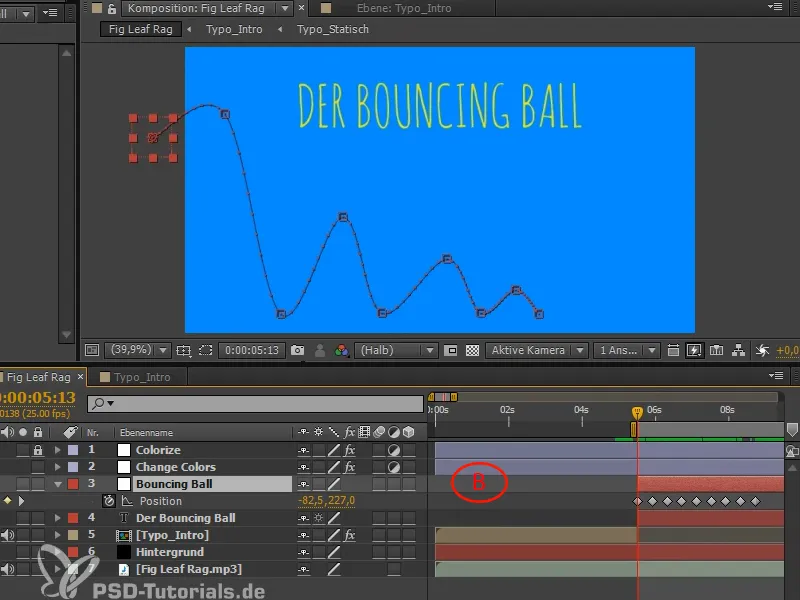The height and width of the screenshot is (600, 800).
Task: Click the stopwatch for Position property
Action: coord(109,501)
